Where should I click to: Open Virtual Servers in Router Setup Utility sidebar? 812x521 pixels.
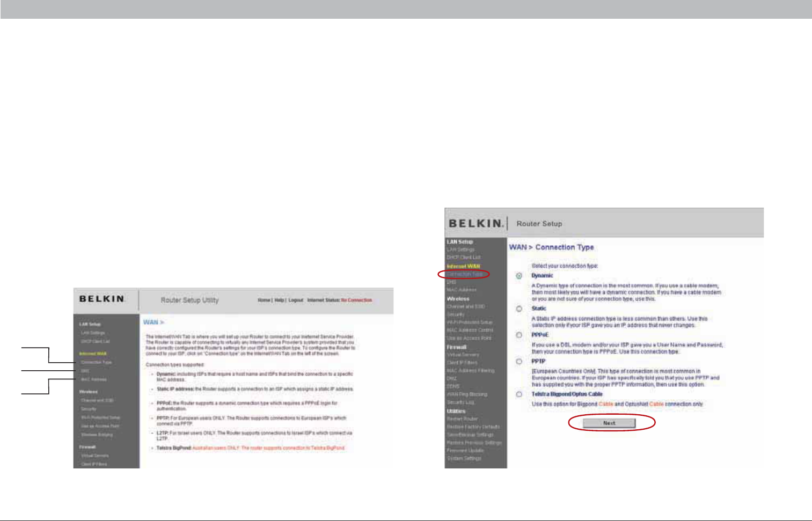tap(95, 456)
